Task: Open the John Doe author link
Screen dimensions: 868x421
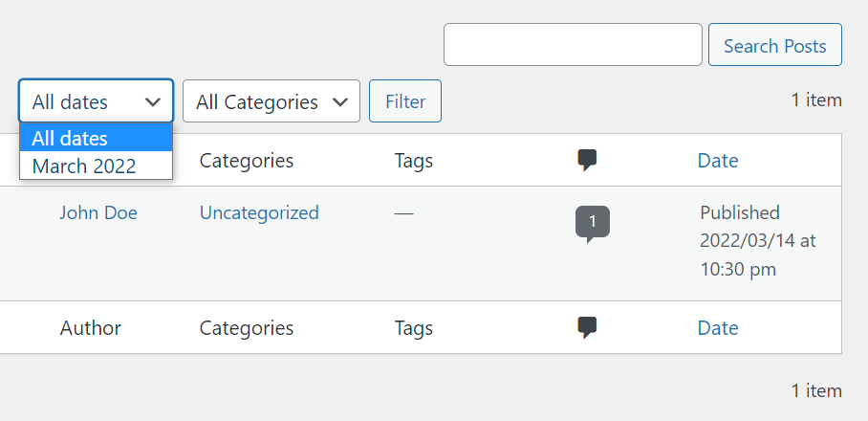Action: (98, 212)
